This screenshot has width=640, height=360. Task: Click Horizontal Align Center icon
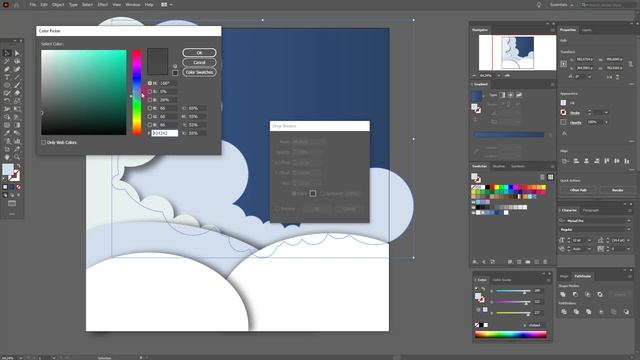click(587, 161)
